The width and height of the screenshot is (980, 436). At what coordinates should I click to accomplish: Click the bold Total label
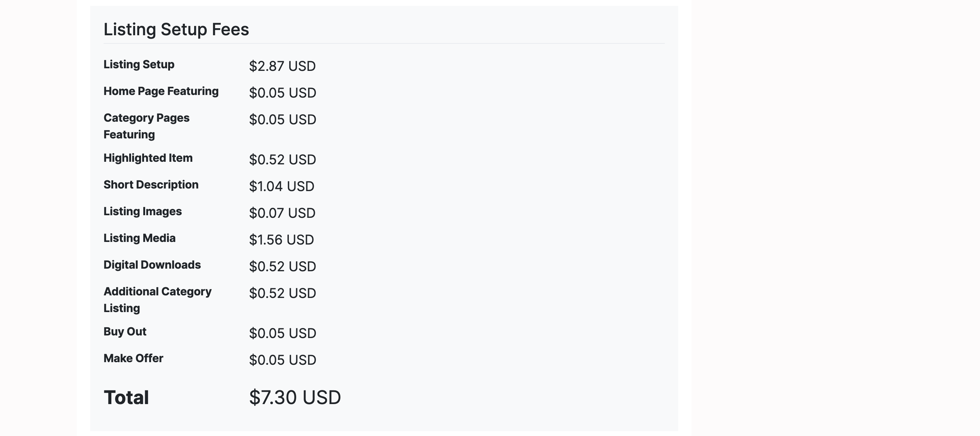click(126, 397)
